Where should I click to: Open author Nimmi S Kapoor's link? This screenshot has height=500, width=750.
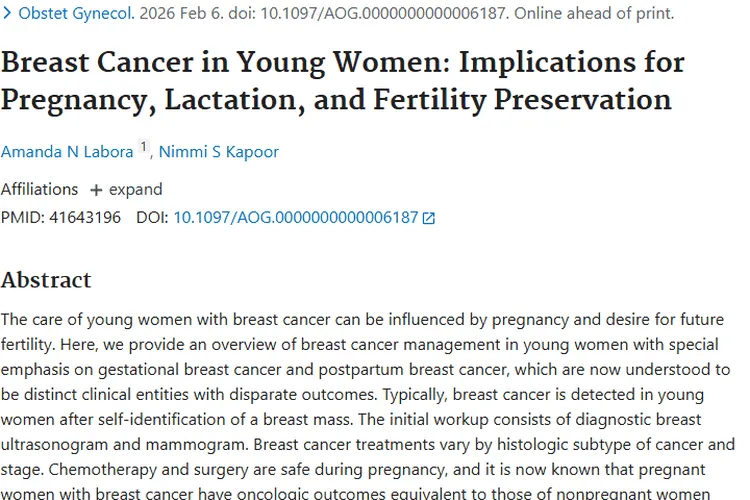coord(218,152)
